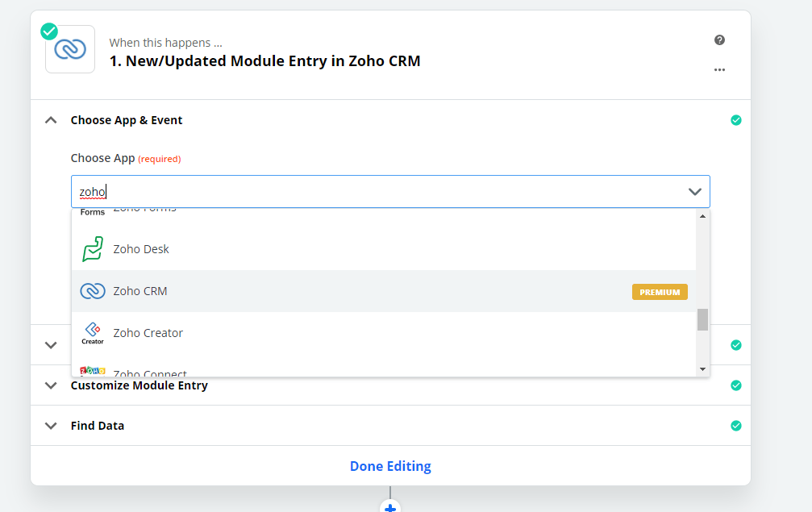Click the Zoho CRM chain-link list icon
The image size is (812, 512).
click(93, 291)
